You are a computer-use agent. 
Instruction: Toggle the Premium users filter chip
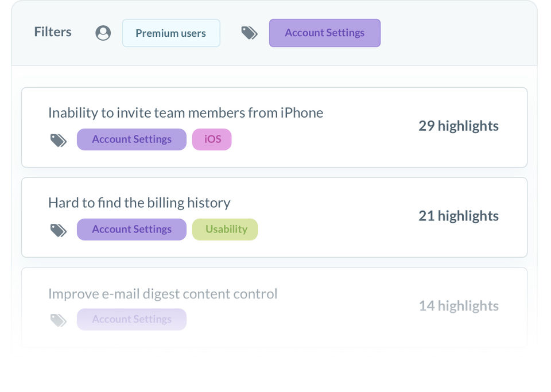pyautogui.click(x=170, y=33)
